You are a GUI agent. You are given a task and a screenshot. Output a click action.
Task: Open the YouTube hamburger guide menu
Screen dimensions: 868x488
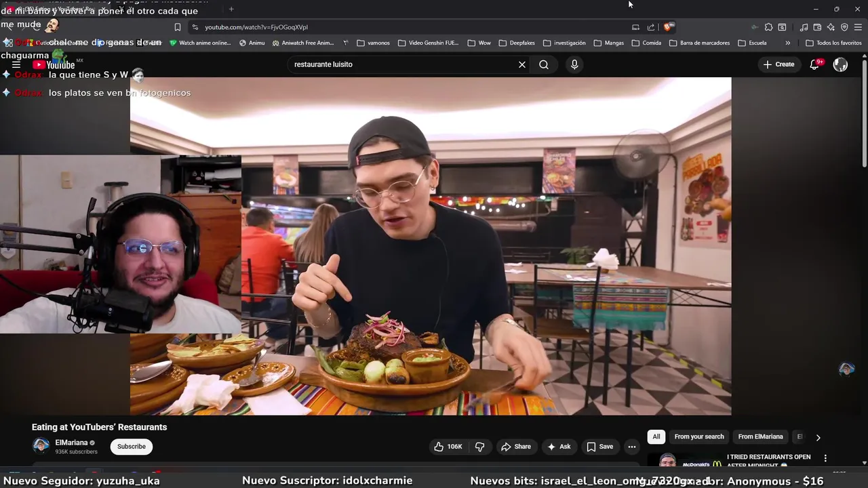16,64
